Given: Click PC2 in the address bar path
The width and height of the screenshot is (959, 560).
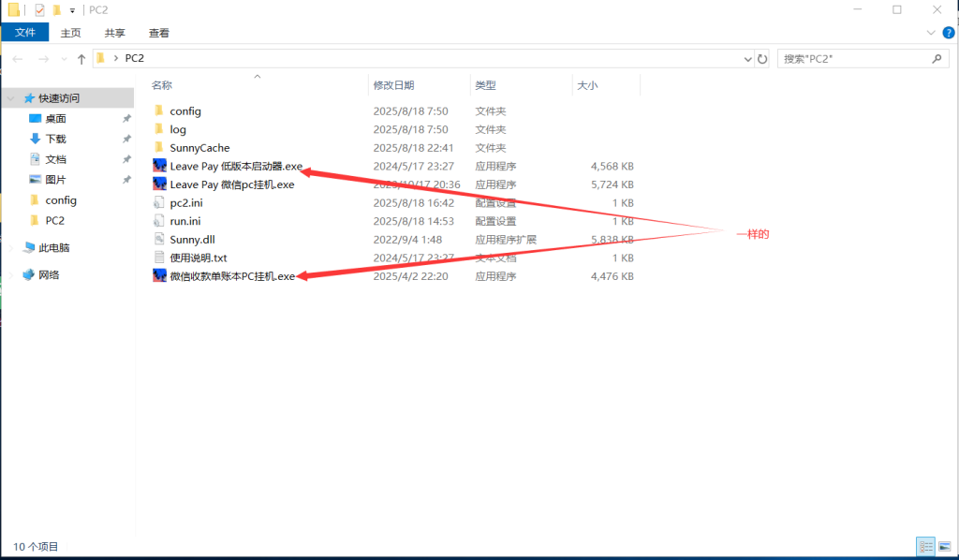Looking at the screenshot, I should tap(135, 58).
